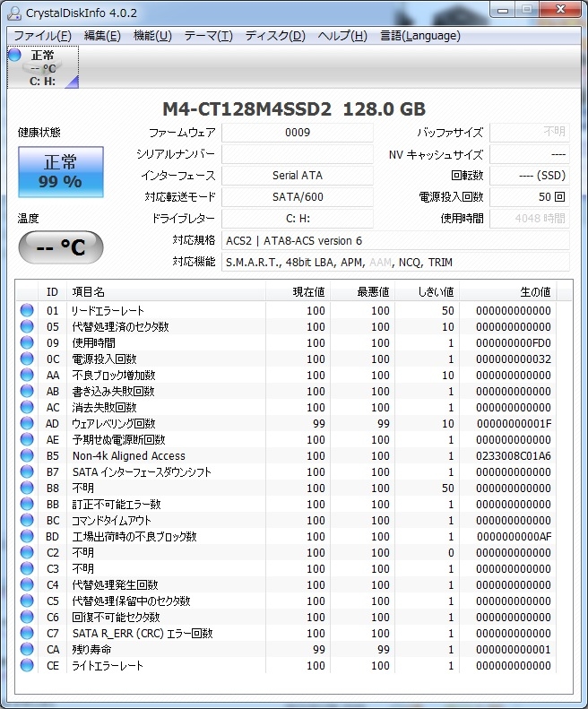Click the 項目名 column header

[x=166, y=292]
